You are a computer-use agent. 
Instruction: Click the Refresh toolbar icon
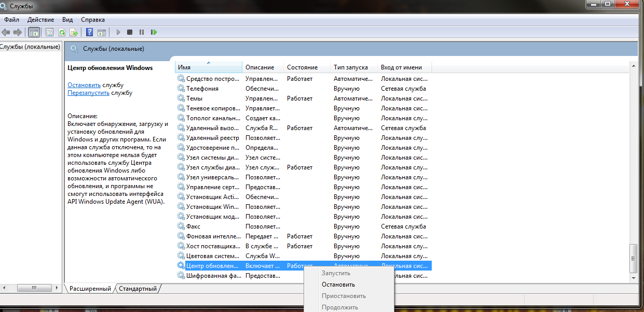click(62, 32)
